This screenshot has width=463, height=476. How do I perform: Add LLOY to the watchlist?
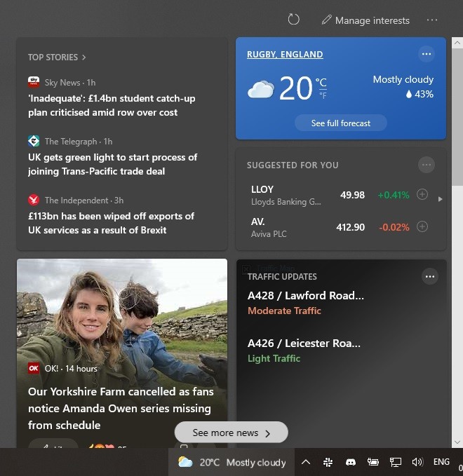tap(422, 194)
